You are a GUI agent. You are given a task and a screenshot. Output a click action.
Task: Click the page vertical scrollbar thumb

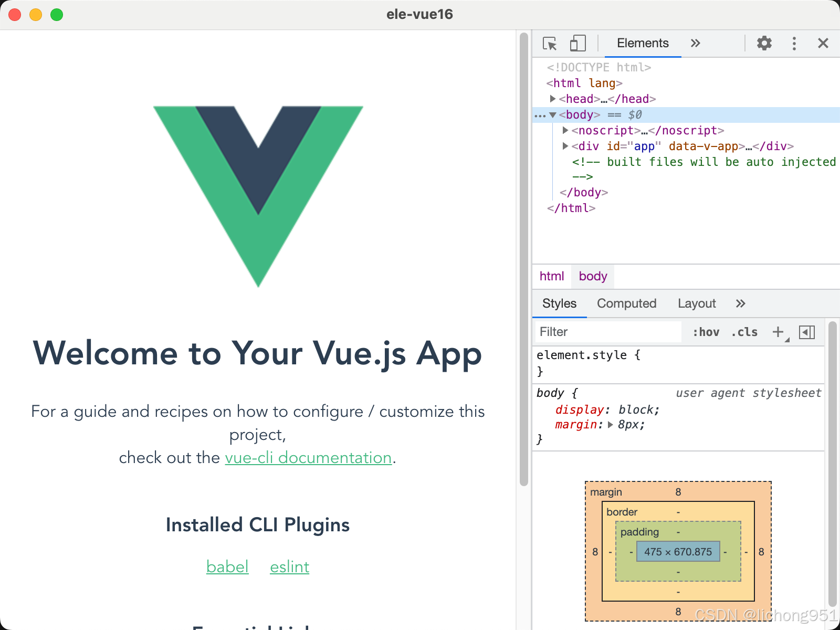coord(523,259)
